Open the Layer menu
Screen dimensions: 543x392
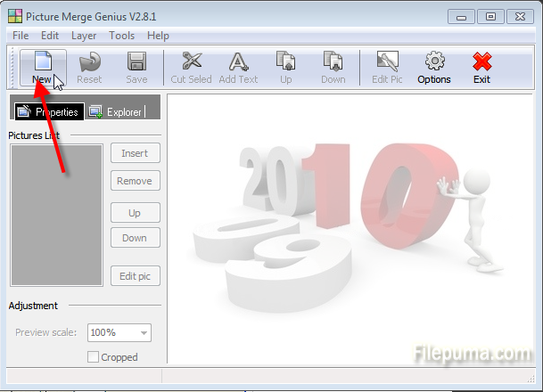(x=84, y=36)
